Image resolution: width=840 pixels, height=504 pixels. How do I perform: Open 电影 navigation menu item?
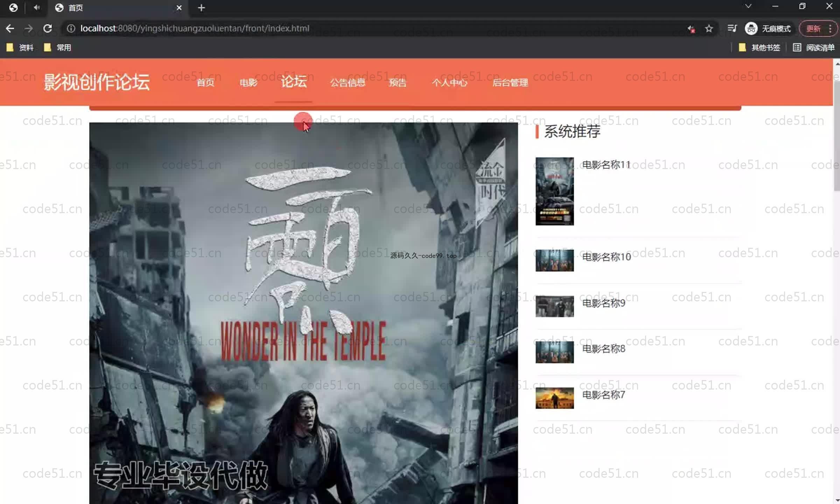248,83
